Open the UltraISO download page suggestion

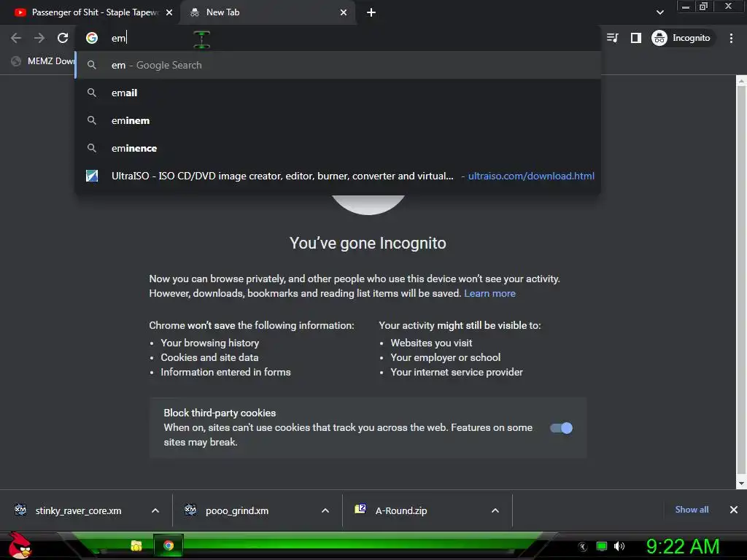click(x=338, y=176)
